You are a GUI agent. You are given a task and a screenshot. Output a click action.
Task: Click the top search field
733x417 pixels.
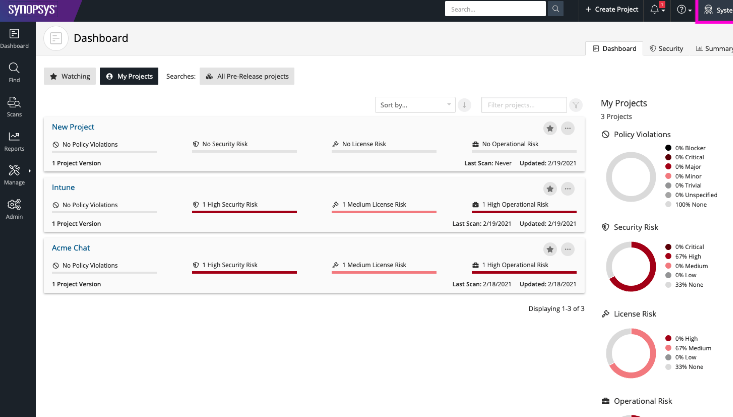(x=495, y=9)
